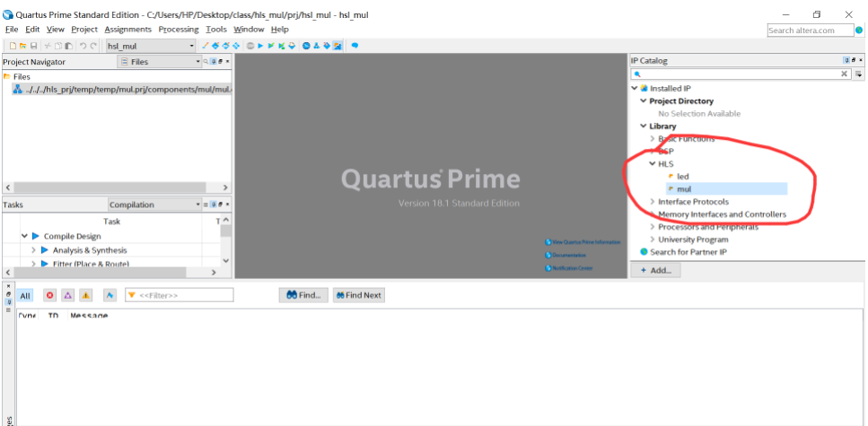Expand the Processors and Peripherals category
Viewport: 868px width, 426px height.
click(652, 227)
